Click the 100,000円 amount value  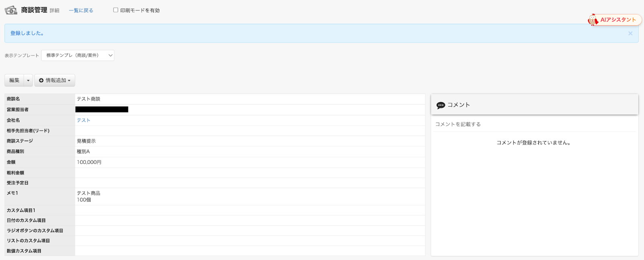pos(89,162)
